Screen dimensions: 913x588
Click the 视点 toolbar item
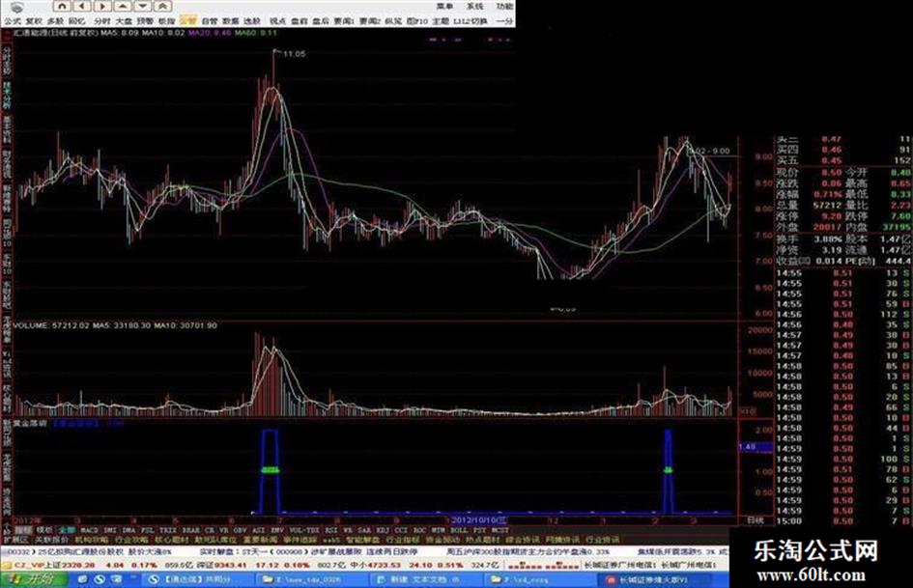point(277,21)
